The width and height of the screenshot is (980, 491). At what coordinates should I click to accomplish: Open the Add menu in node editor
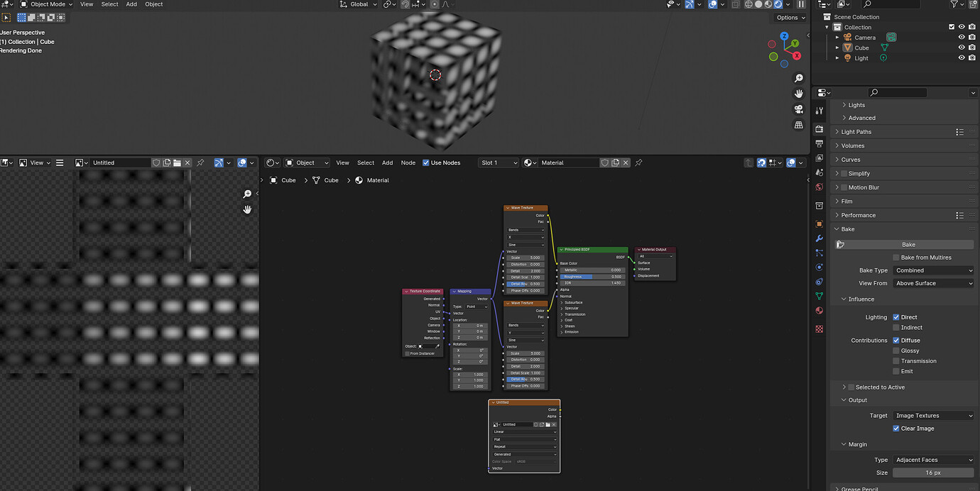point(387,162)
